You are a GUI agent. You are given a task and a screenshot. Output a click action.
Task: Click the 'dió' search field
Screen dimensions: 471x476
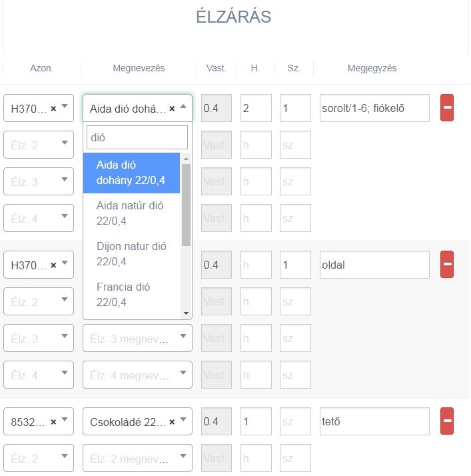(137, 137)
